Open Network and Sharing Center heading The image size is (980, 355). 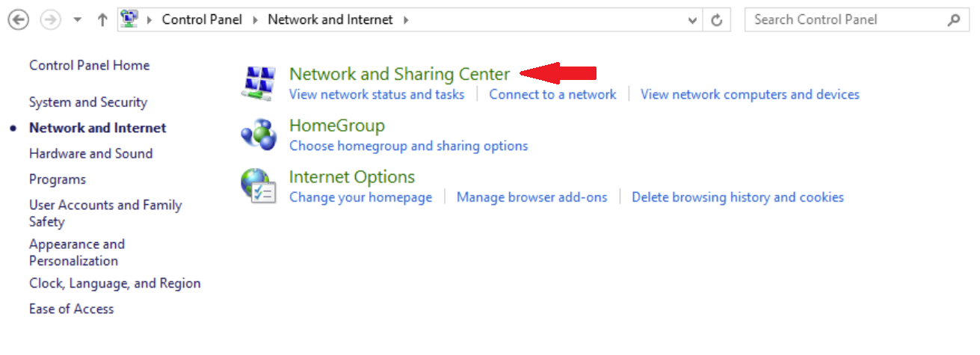[x=399, y=74]
